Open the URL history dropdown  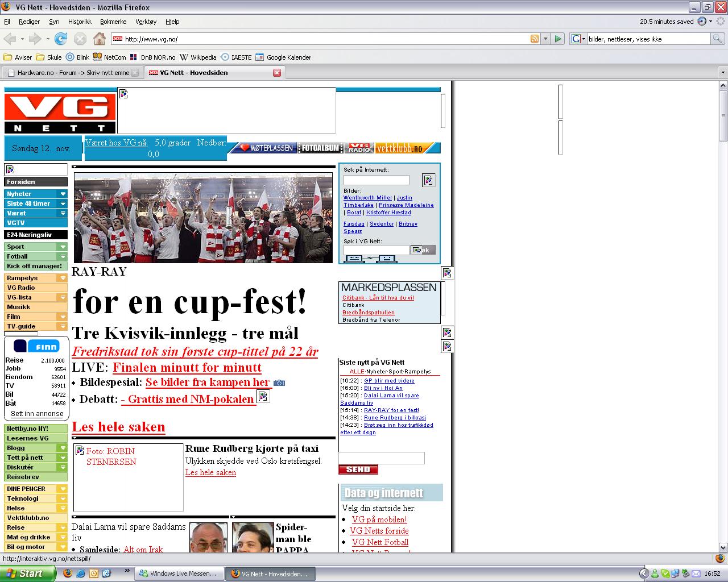tap(546, 39)
